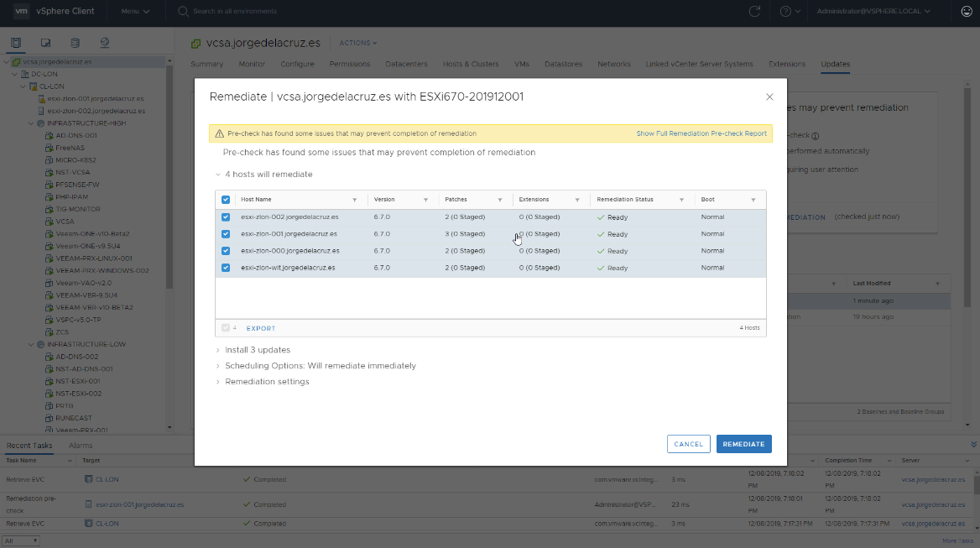Switch to the Summary tab
Image resolution: width=980 pixels, height=548 pixels.
(207, 65)
